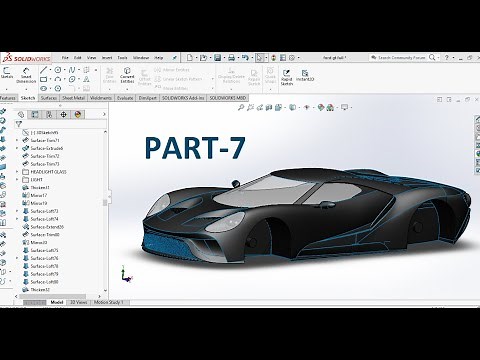Open the DisplayManager tab

pos(78,115)
